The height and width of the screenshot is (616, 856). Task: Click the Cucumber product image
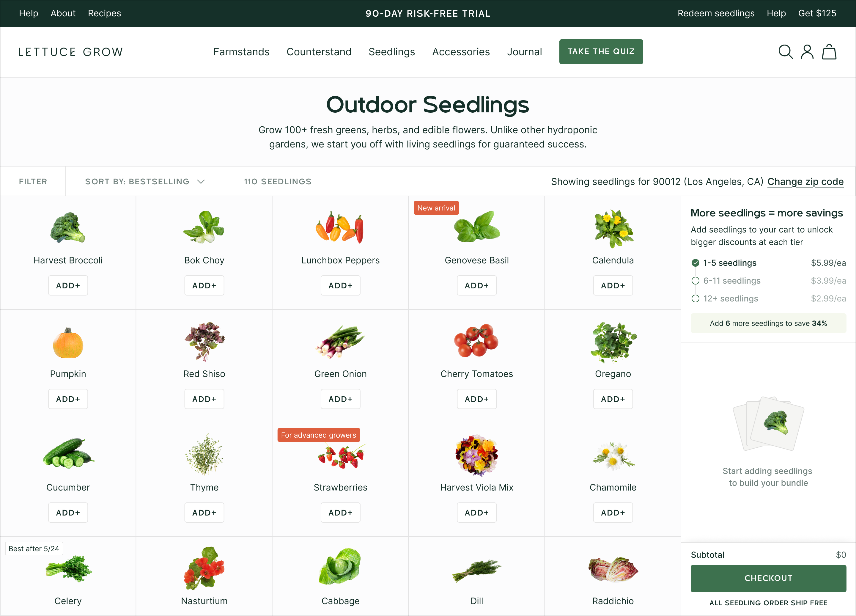(68, 453)
